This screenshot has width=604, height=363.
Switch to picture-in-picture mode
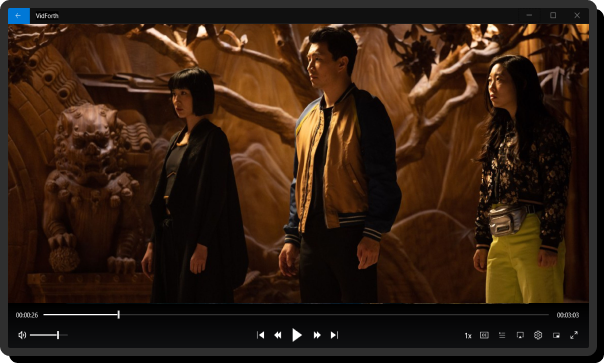(x=556, y=335)
